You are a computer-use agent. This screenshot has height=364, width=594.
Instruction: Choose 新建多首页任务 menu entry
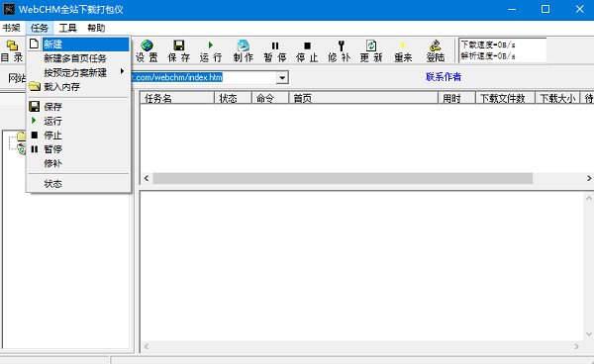click(78, 58)
